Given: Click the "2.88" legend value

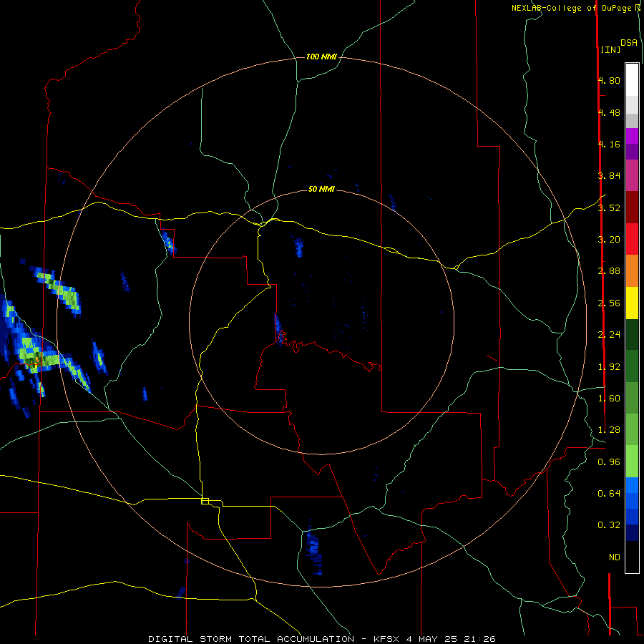Looking at the screenshot, I should pos(609,271).
